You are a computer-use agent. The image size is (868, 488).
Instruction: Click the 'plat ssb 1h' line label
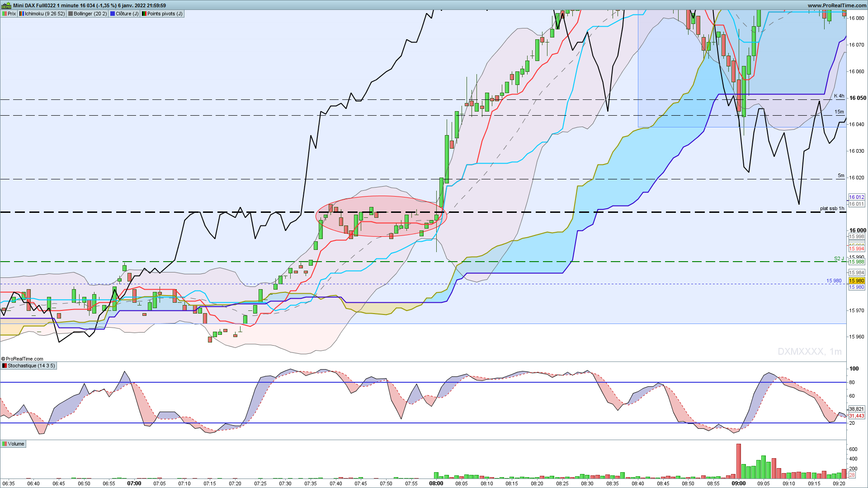pyautogui.click(x=832, y=208)
